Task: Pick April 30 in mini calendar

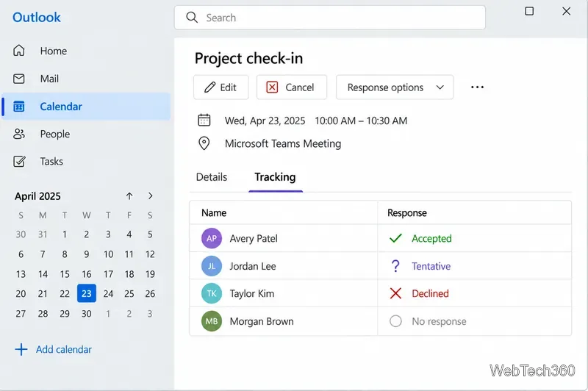Action: [x=87, y=313]
